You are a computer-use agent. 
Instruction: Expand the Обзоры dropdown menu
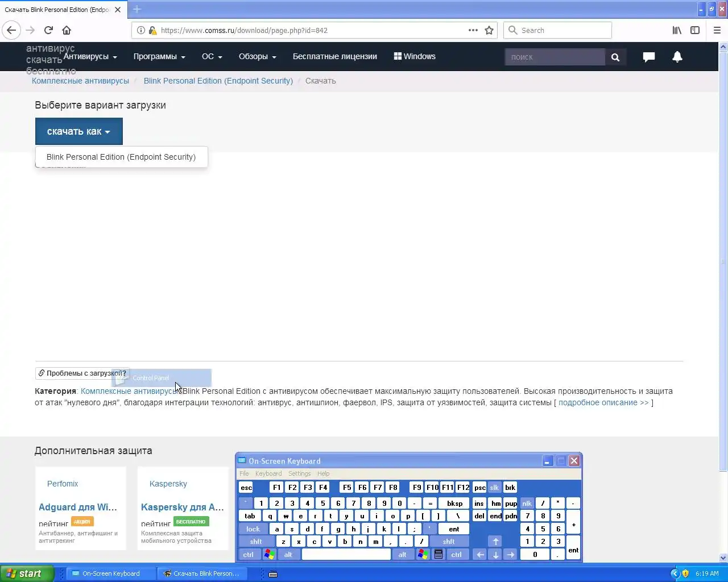[x=257, y=56]
